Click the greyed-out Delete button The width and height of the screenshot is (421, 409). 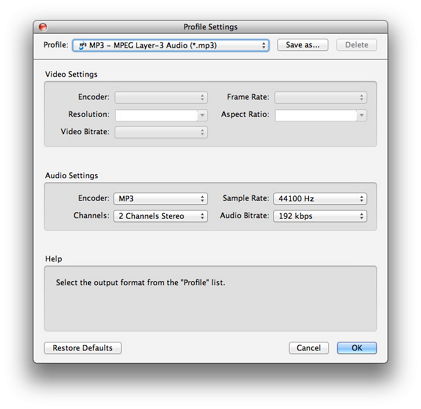point(356,45)
